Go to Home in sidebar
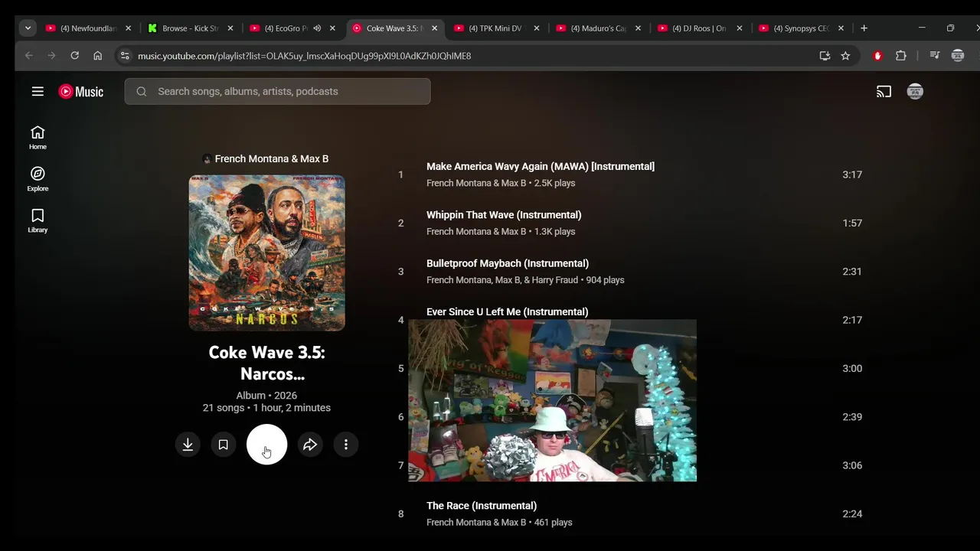This screenshot has width=980, height=551. pos(38,138)
